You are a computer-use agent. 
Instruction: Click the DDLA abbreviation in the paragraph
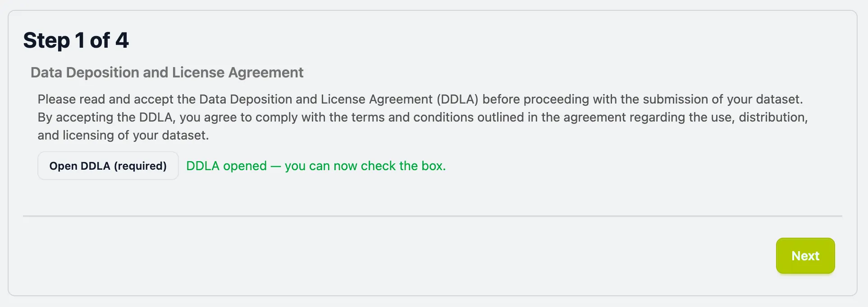pos(458,99)
